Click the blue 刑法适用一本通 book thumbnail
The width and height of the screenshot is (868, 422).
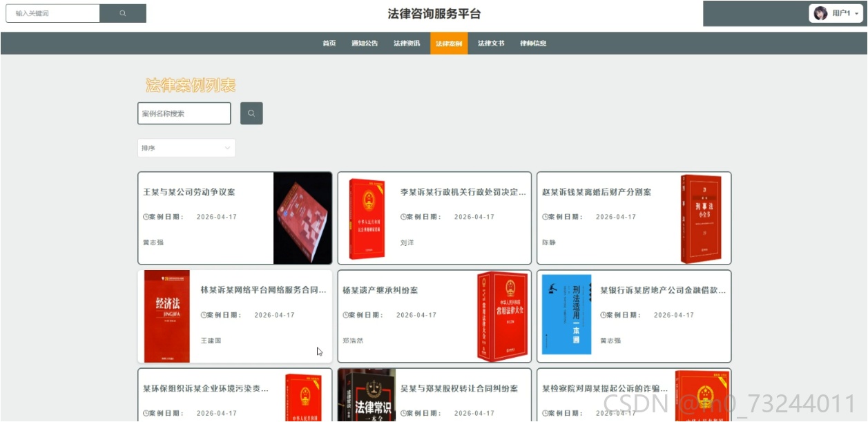[x=567, y=315]
